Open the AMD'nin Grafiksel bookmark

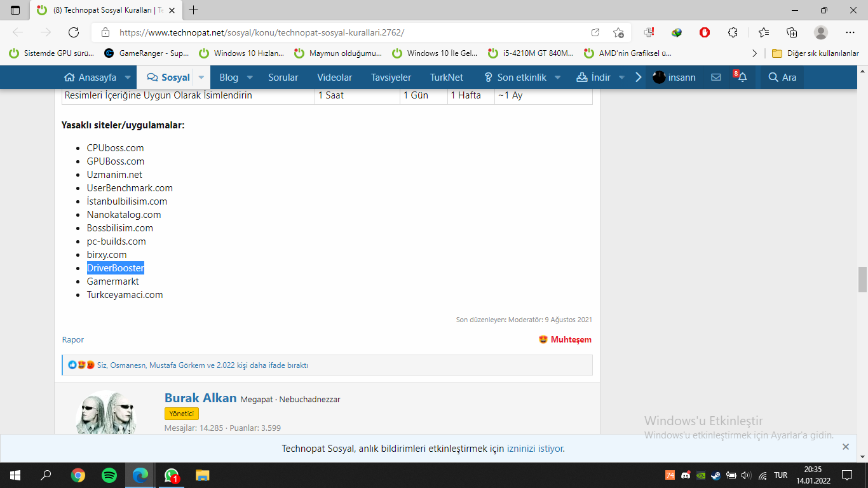pyautogui.click(x=628, y=53)
